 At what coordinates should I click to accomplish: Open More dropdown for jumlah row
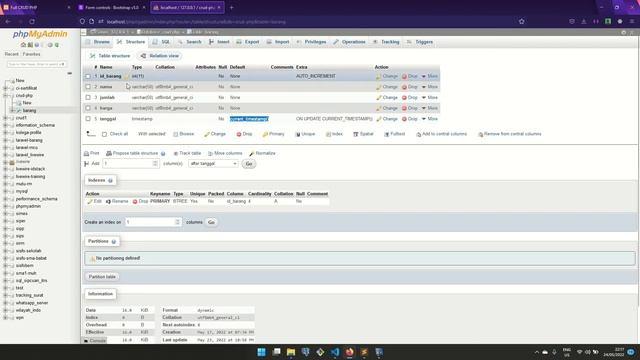point(429,98)
